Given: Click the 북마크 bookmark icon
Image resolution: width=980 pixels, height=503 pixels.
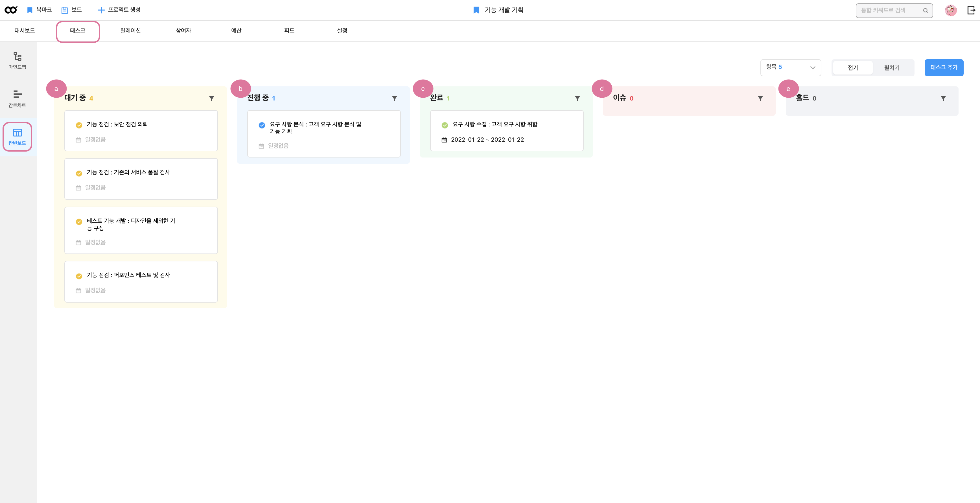Looking at the screenshot, I should pos(30,10).
